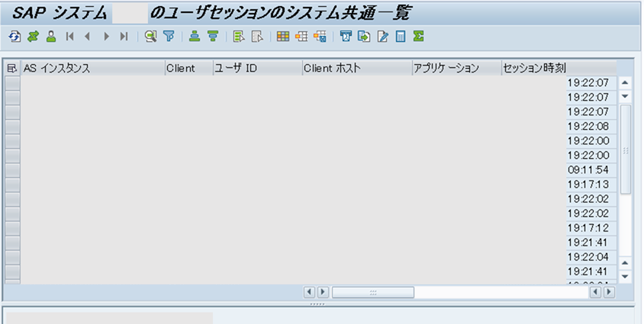Go to last page of list
This screenshot has width=644, height=324.
[x=124, y=37]
